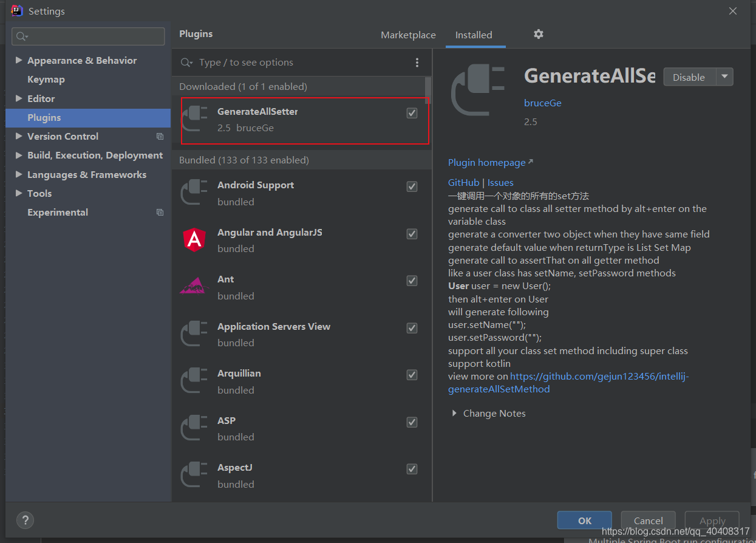The image size is (756, 543).
Task: Click the Ant plugin icon
Action: [x=195, y=285]
